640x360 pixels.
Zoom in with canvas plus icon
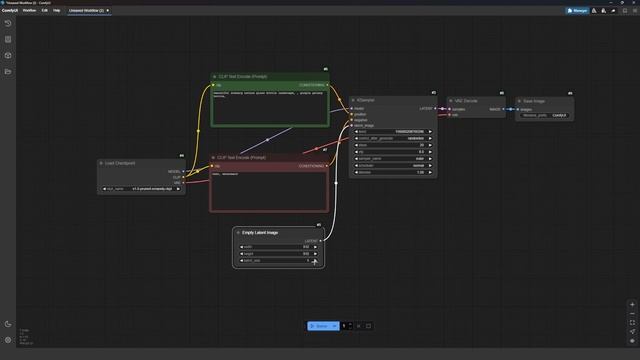pos(632,304)
